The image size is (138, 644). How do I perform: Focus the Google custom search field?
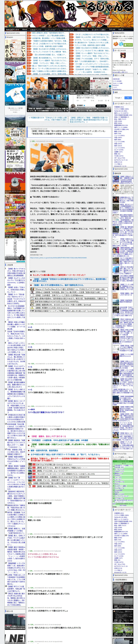tap(118, 98)
